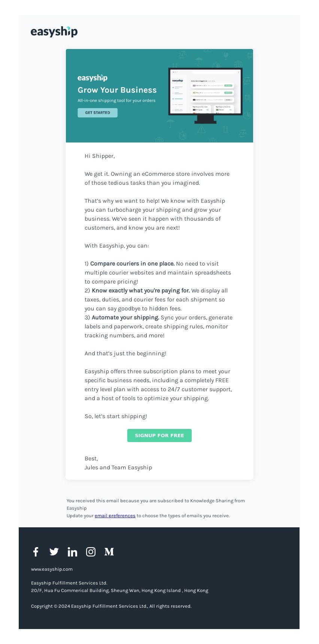This screenshot has height=644, width=319.
Task: Click the www.easyship.com footer link
Action: [x=52, y=569]
